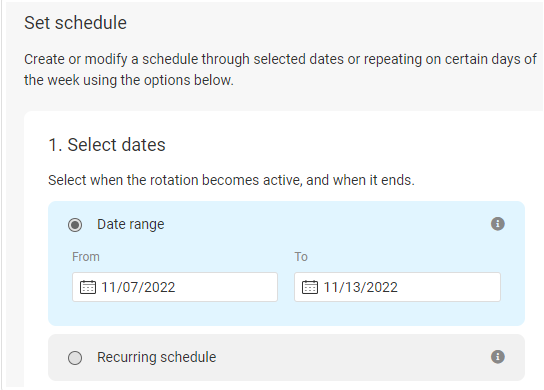Show info for the Recurring schedule option
The height and width of the screenshot is (390, 544).
click(498, 357)
